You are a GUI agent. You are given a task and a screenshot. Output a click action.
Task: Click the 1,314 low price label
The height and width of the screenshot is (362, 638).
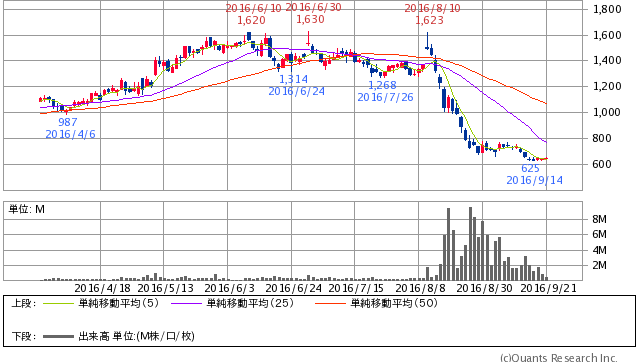point(293,79)
